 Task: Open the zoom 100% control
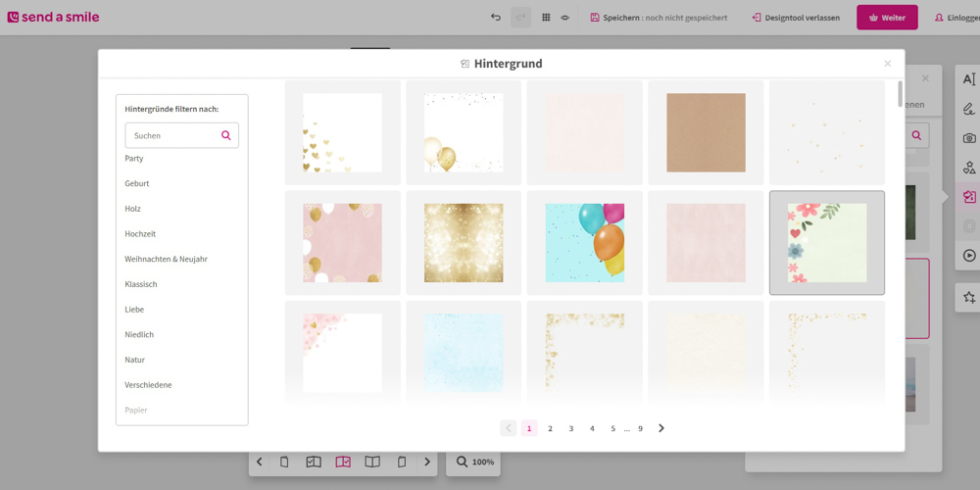tap(473, 462)
